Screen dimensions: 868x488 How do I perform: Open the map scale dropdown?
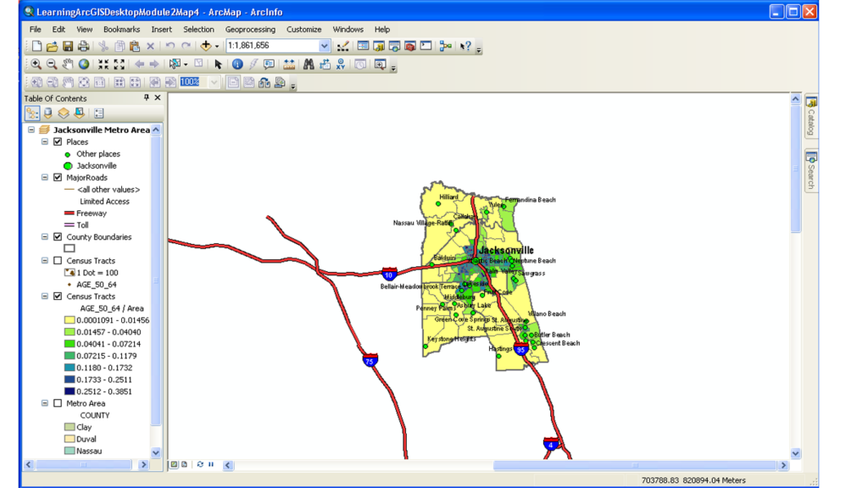click(325, 46)
